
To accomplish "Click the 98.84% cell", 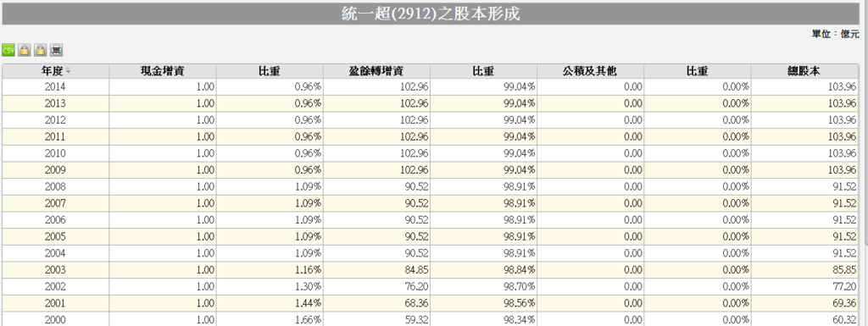I will (x=483, y=270).
